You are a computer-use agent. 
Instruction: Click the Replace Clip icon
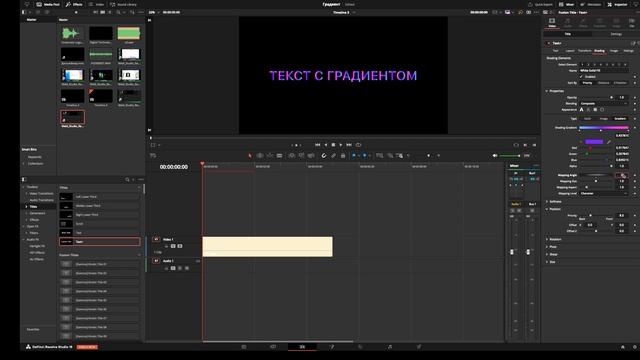tap(311, 156)
